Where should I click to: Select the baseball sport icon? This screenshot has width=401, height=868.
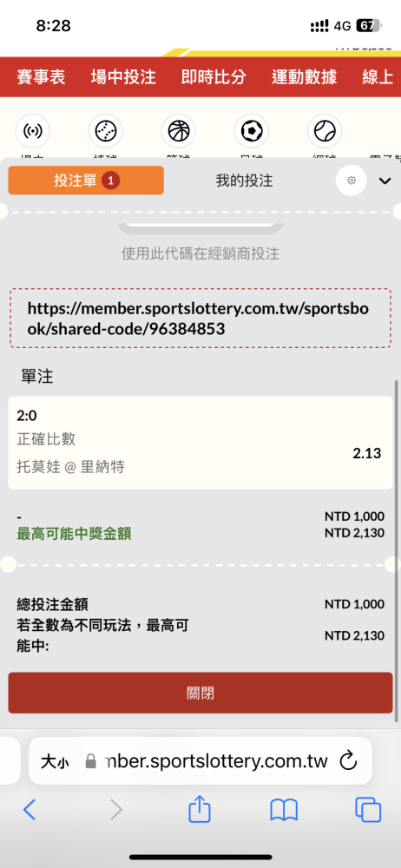[105, 131]
